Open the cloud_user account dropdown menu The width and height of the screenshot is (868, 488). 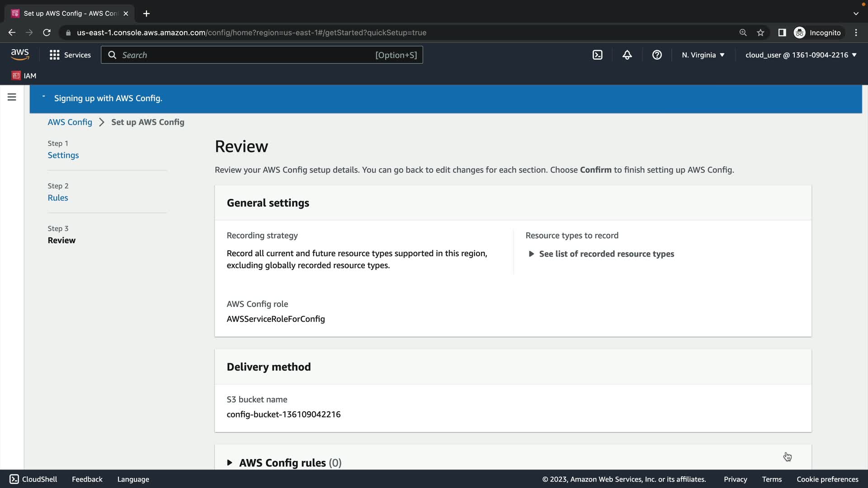click(x=801, y=55)
